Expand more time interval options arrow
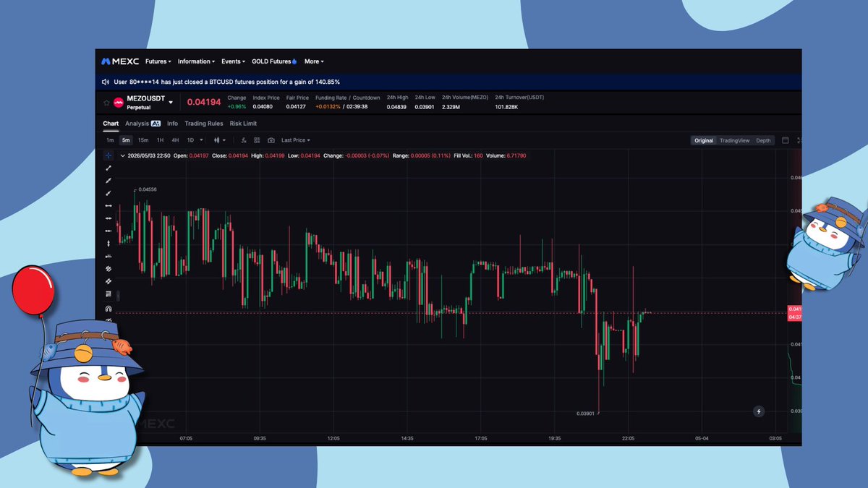This screenshot has width=868, height=488. (x=201, y=140)
